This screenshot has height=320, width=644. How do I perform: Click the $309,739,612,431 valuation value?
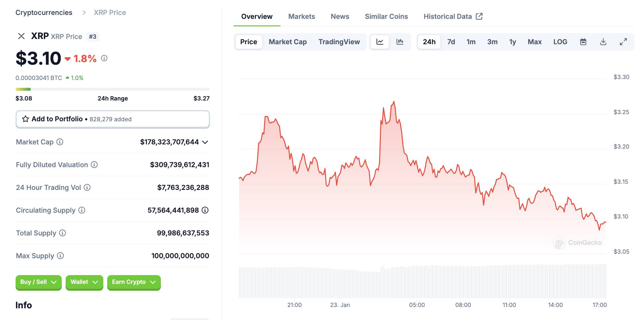[x=179, y=165]
